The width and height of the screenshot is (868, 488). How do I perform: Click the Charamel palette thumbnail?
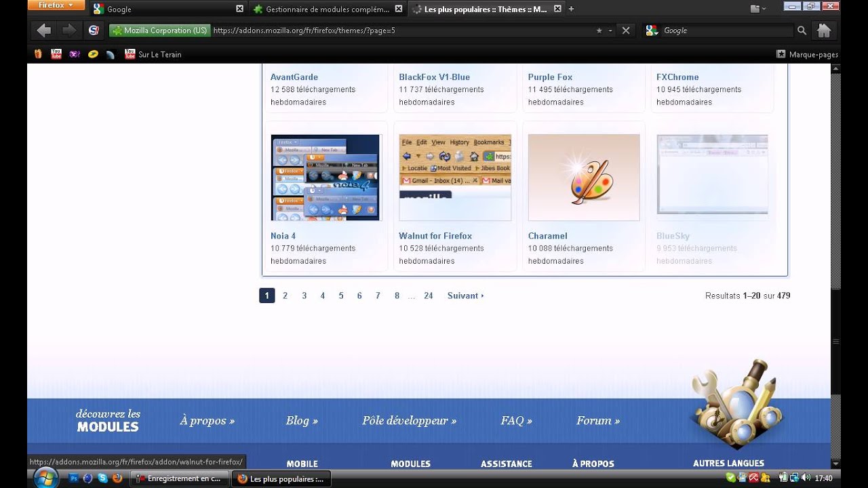(584, 178)
